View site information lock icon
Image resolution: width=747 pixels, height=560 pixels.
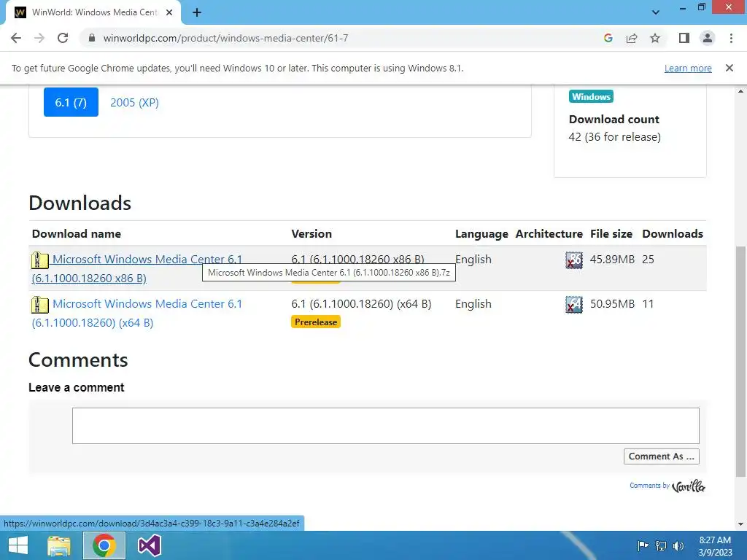coord(92,38)
